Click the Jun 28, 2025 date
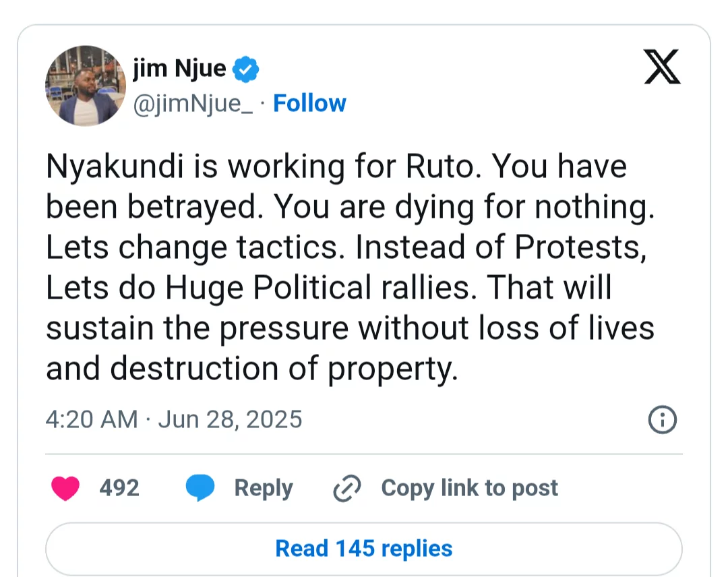Screen dimensions: 728x577 (230, 419)
